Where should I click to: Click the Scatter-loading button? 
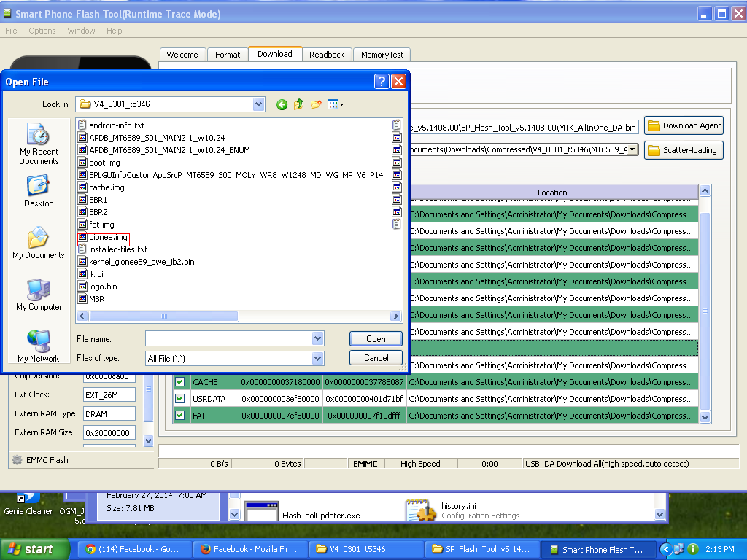682,150
